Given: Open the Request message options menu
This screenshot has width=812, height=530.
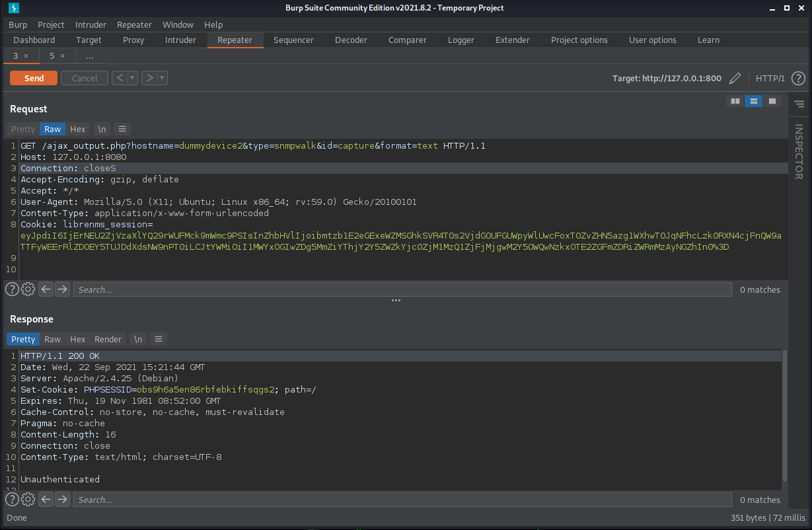Looking at the screenshot, I should click(122, 129).
